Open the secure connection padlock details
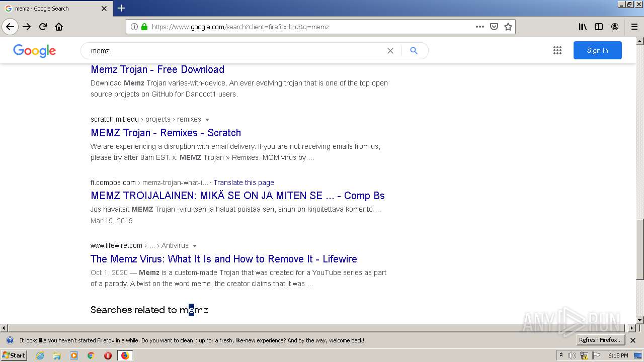 [144, 27]
